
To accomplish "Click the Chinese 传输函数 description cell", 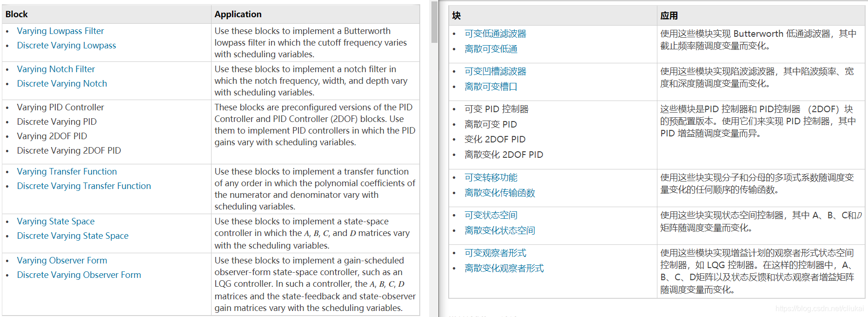I will pos(761,188).
